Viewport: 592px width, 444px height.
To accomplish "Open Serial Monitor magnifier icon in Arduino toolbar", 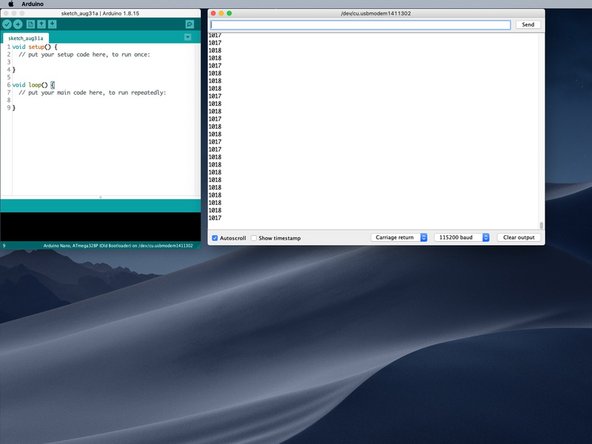I will click(x=190, y=25).
